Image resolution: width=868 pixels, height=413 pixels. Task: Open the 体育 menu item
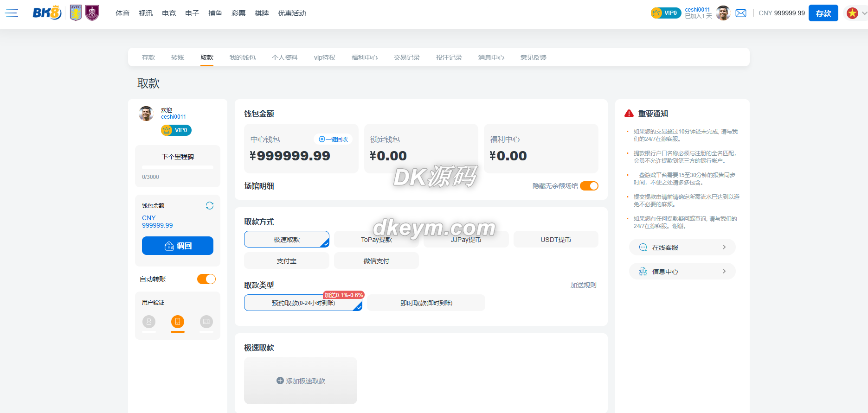pos(122,13)
